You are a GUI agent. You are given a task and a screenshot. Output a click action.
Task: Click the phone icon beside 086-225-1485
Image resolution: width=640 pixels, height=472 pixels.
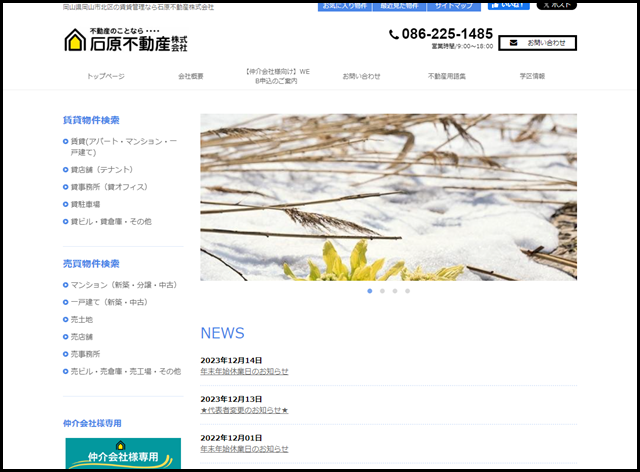point(393,35)
